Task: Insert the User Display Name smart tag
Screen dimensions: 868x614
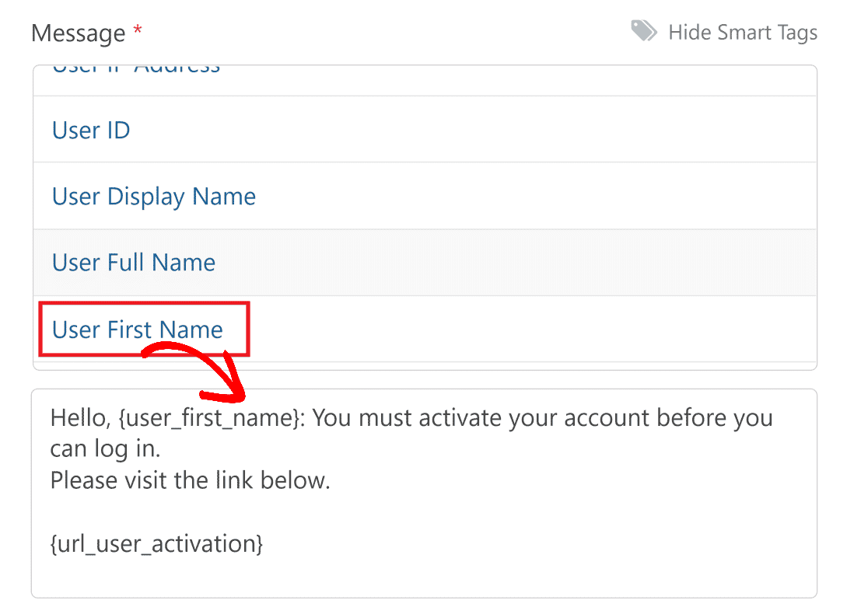Action: click(153, 196)
